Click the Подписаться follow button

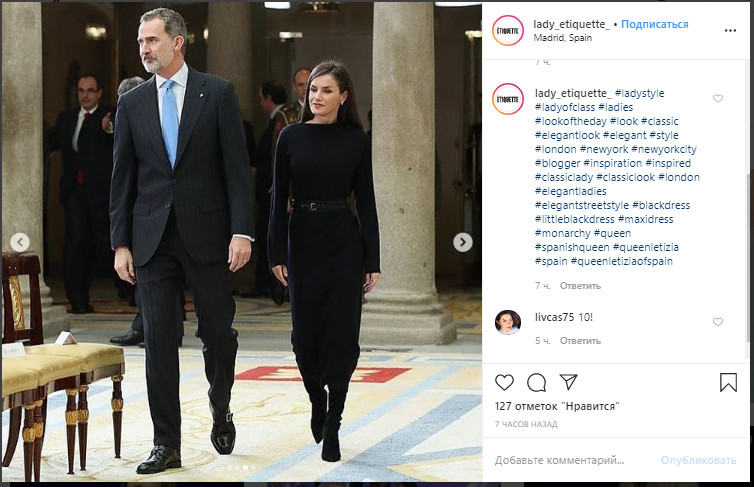pyautogui.click(x=654, y=24)
